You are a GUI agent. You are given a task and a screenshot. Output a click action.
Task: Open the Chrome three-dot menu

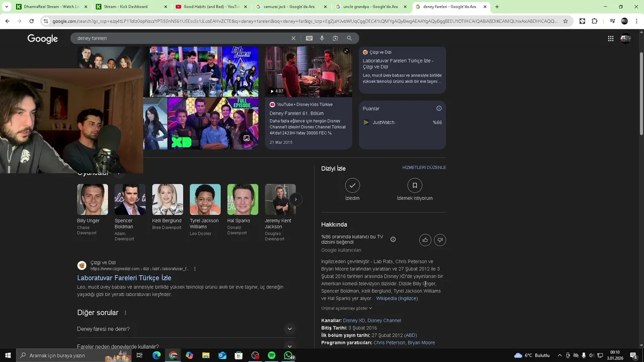coord(637,21)
